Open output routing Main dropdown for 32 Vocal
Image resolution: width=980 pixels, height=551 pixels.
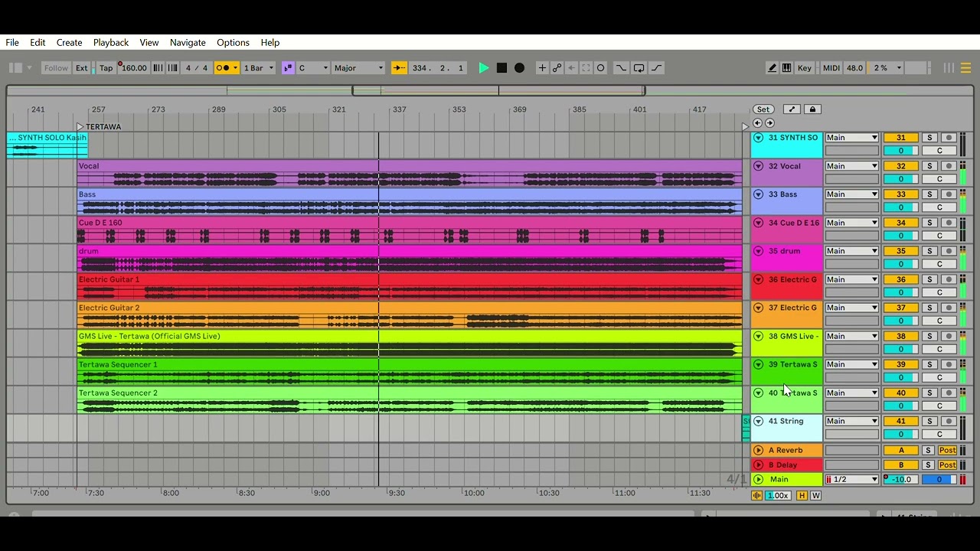click(x=851, y=166)
